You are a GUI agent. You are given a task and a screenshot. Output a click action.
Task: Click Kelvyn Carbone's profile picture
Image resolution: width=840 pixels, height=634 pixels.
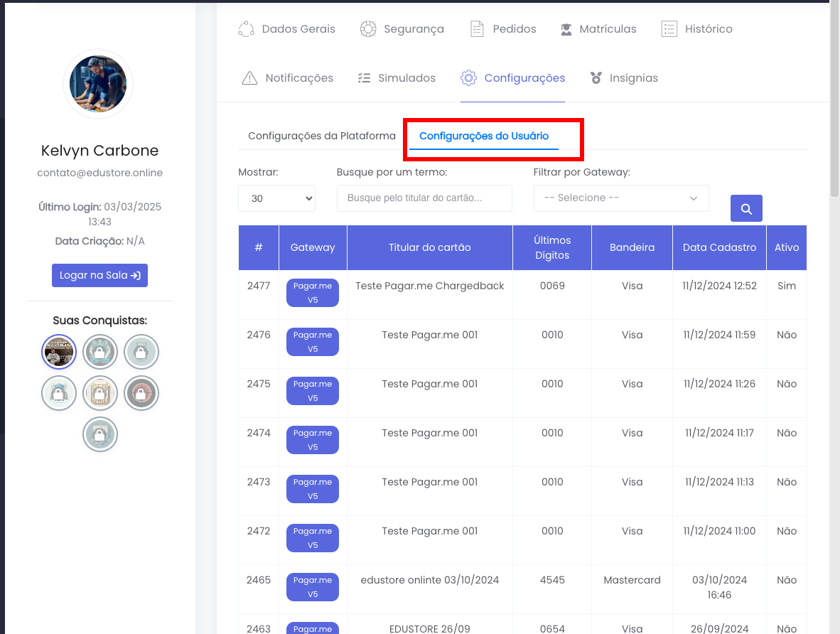click(x=98, y=84)
